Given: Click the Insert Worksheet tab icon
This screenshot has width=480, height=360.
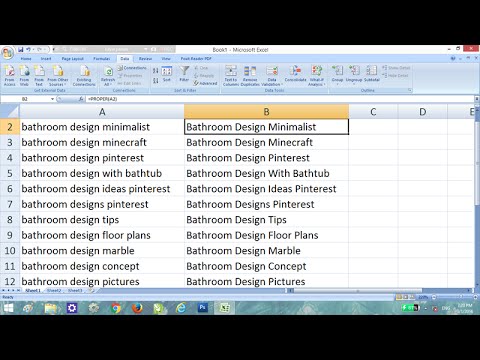Looking at the screenshot, I should 91,291.
